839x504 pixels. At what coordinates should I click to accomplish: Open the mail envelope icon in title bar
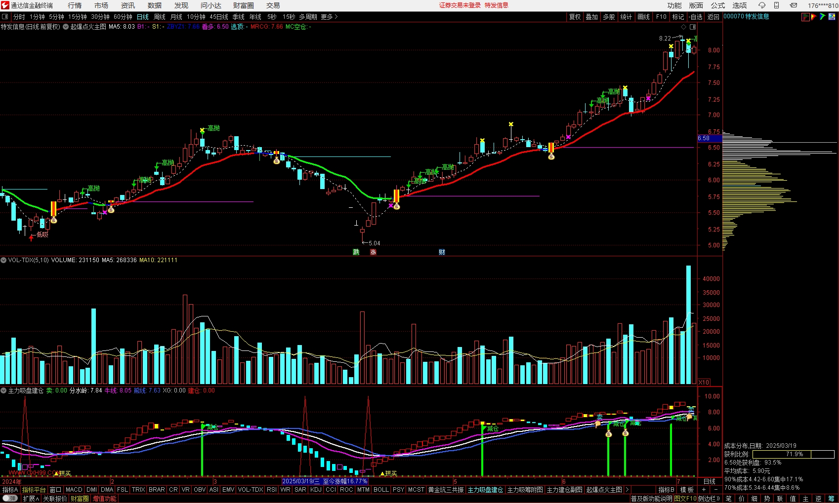point(793,5)
